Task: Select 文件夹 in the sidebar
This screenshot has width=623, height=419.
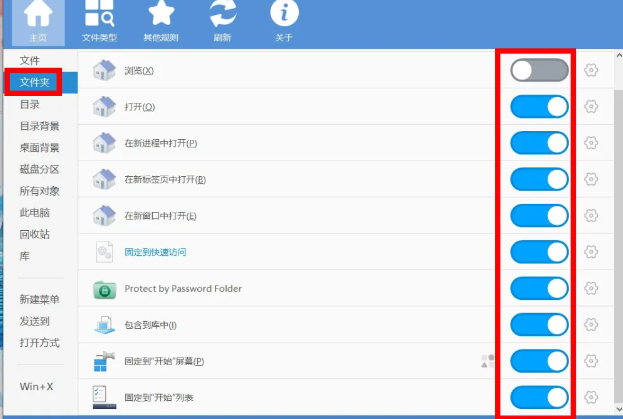Action: point(35,82)
